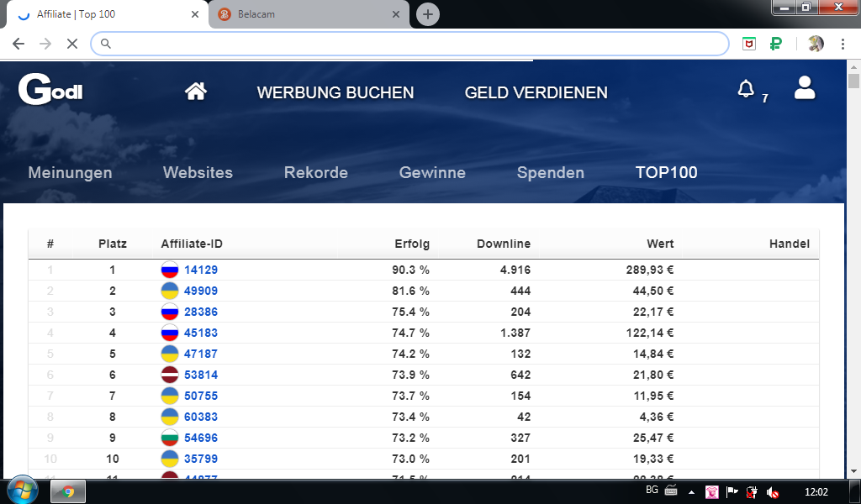Click the 4.916 downline value
This screenshot has height=504, width=861.
515,270
